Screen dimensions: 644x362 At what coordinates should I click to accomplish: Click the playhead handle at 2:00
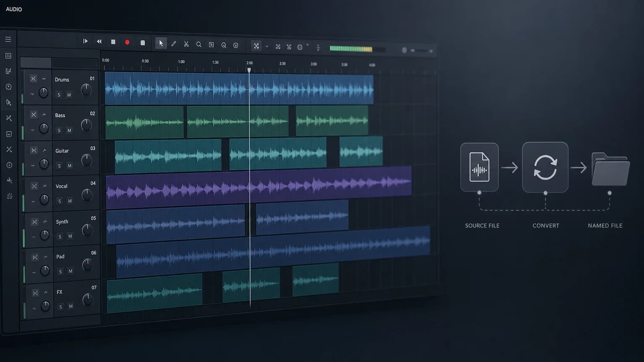coord(249,70)
